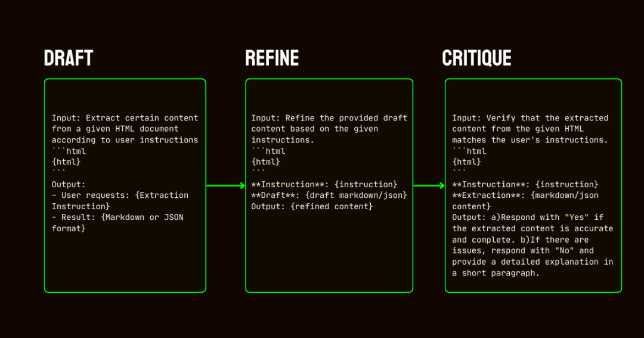Image resolution: width=644 pixels, height=338 pixels.
Task: Select the line "the extracted content is accurate"
Action: (x=532, y=229)
